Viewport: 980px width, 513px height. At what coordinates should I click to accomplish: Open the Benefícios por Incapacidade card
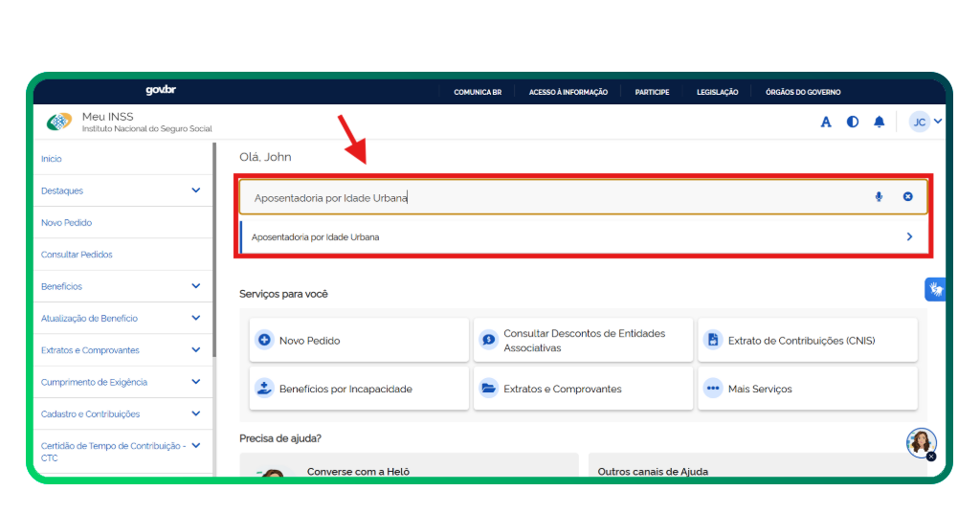click(x=359, y=389)
